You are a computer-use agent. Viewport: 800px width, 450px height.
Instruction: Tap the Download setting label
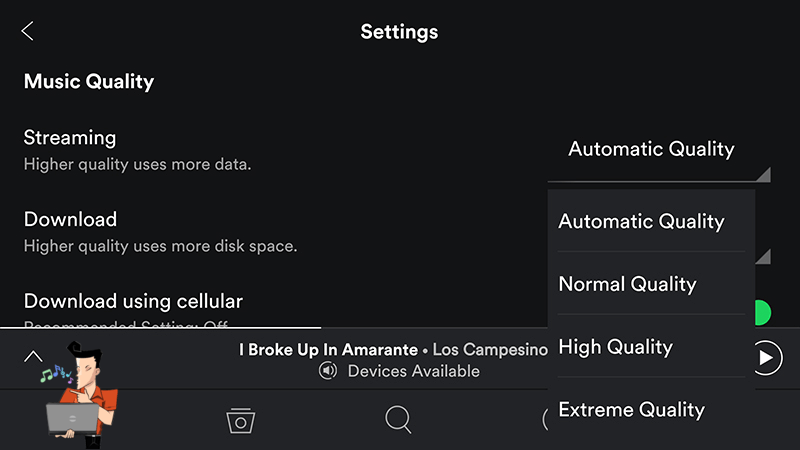[70, 219]
